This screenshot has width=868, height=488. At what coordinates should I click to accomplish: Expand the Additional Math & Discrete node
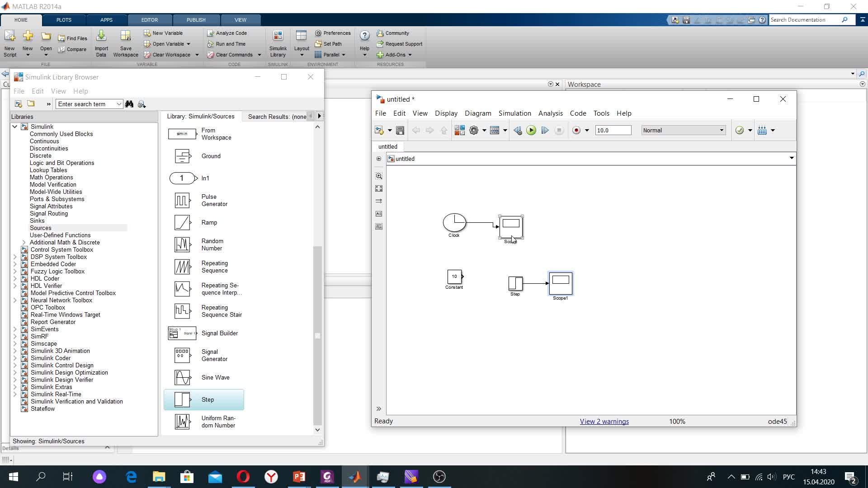tap(24, 242)
